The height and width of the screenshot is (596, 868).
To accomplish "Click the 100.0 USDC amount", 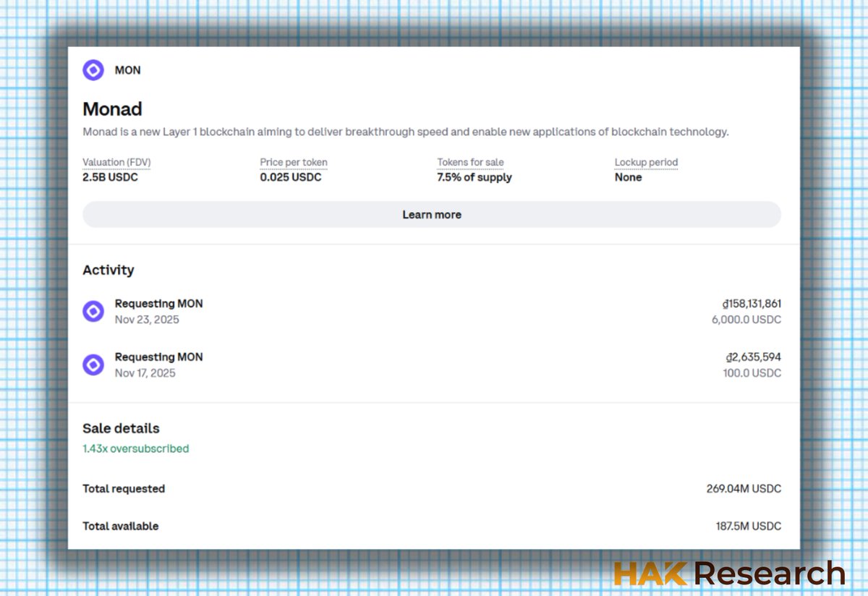I will click(x=752, y=373).
